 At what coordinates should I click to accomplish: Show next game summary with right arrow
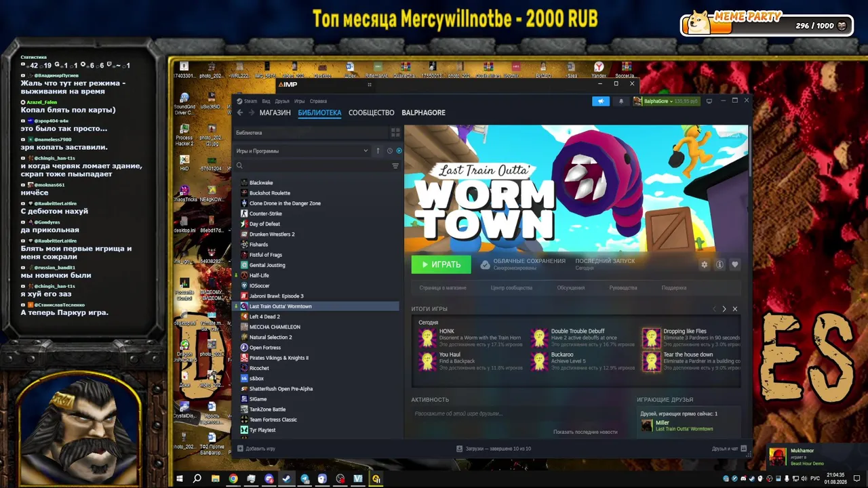coord(724,309)
